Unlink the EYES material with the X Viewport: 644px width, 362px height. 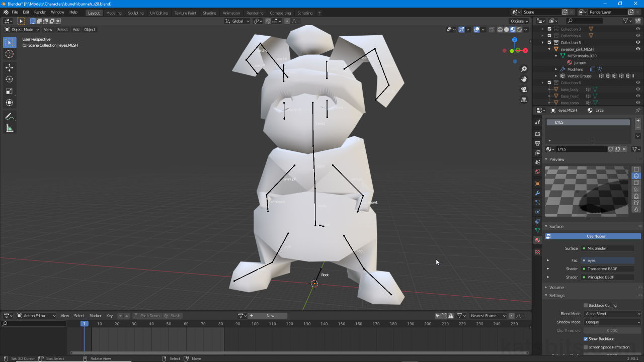coord(624,149)
